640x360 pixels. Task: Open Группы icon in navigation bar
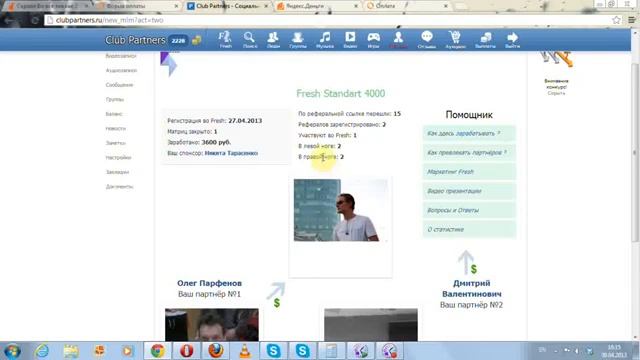pos(298,40)
